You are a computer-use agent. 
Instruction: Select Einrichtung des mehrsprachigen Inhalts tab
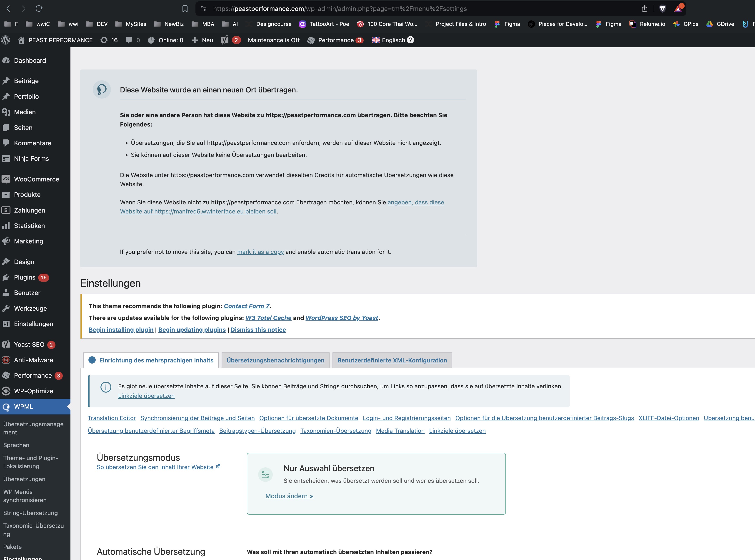point(151,360)
